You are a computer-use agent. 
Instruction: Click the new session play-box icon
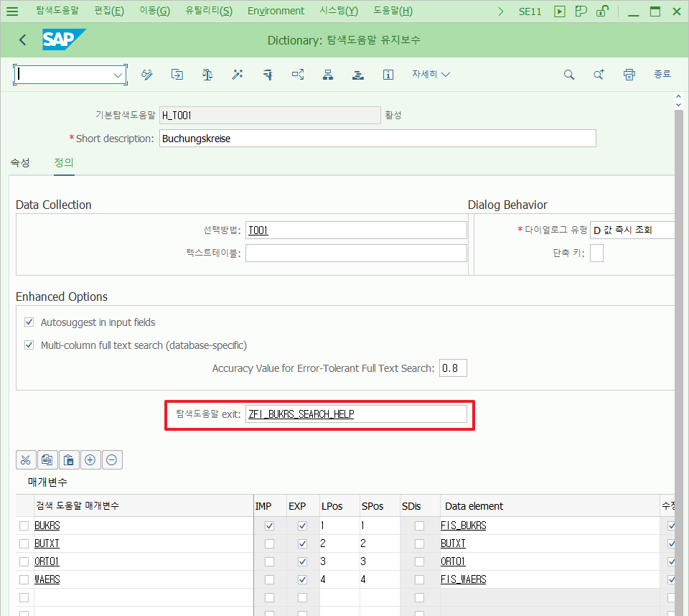pyautogui.click(x=559, y=11)
